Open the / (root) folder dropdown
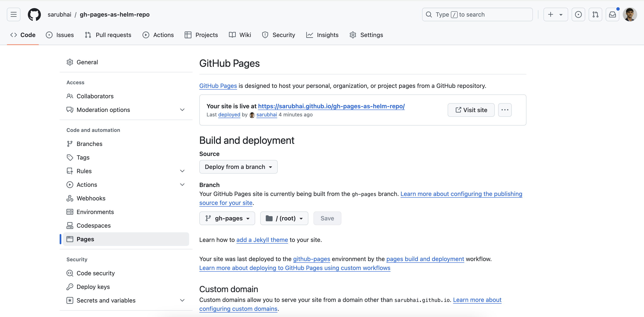The width and height of the screenshot is (644, 317). coord(284,218)
